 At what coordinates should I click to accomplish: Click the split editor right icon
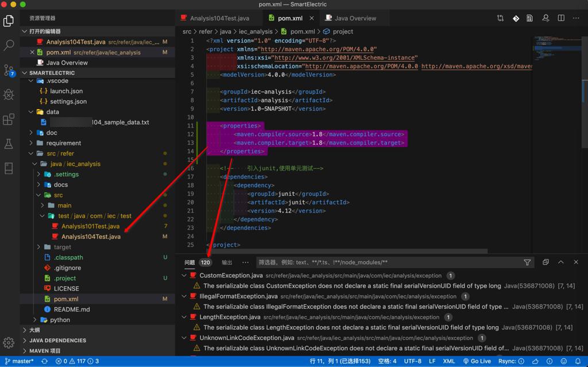561,18
